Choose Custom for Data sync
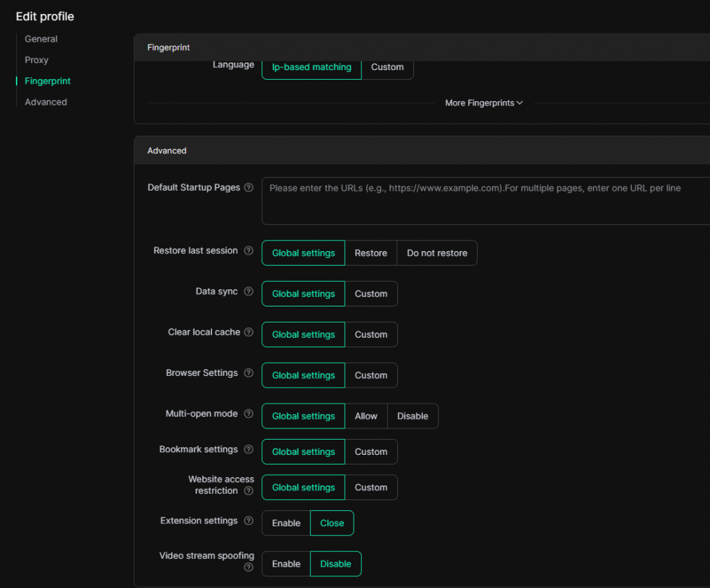Screen dimensions: 710x588 [371, 294]
